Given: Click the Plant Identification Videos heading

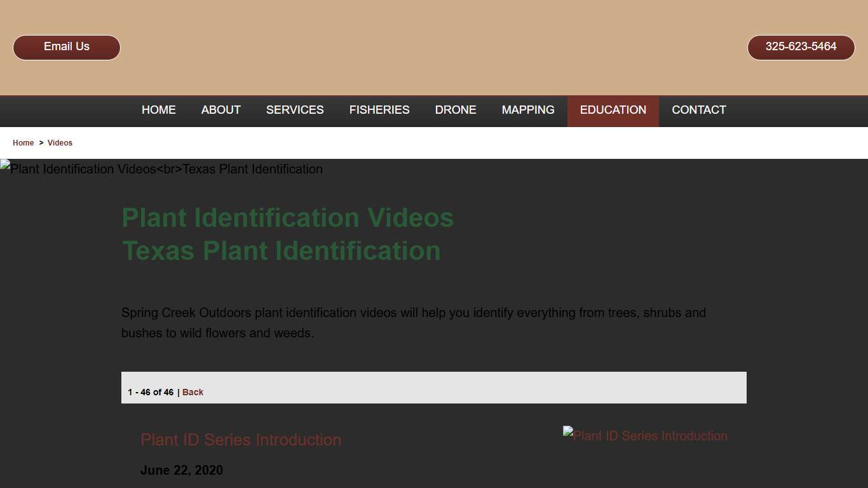Looking at the screenshot, I should tap(287, 217).
